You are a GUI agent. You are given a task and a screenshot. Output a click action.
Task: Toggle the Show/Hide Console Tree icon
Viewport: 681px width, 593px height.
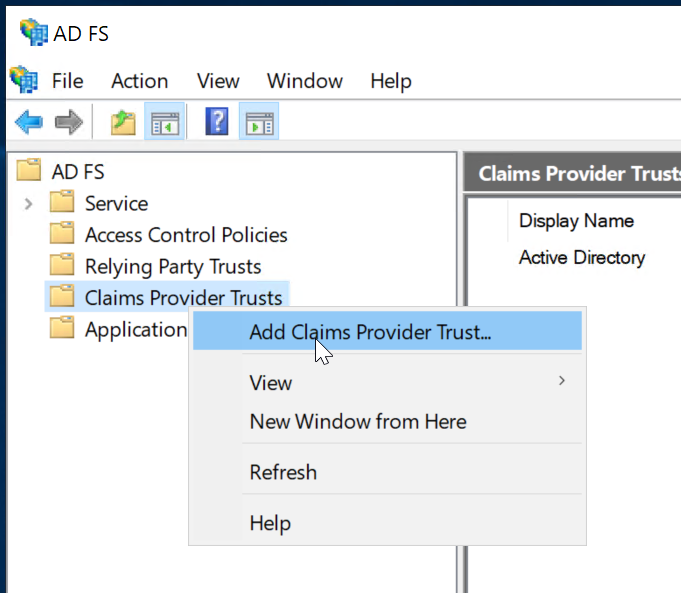pyautogui.click(x=165, y=121)
